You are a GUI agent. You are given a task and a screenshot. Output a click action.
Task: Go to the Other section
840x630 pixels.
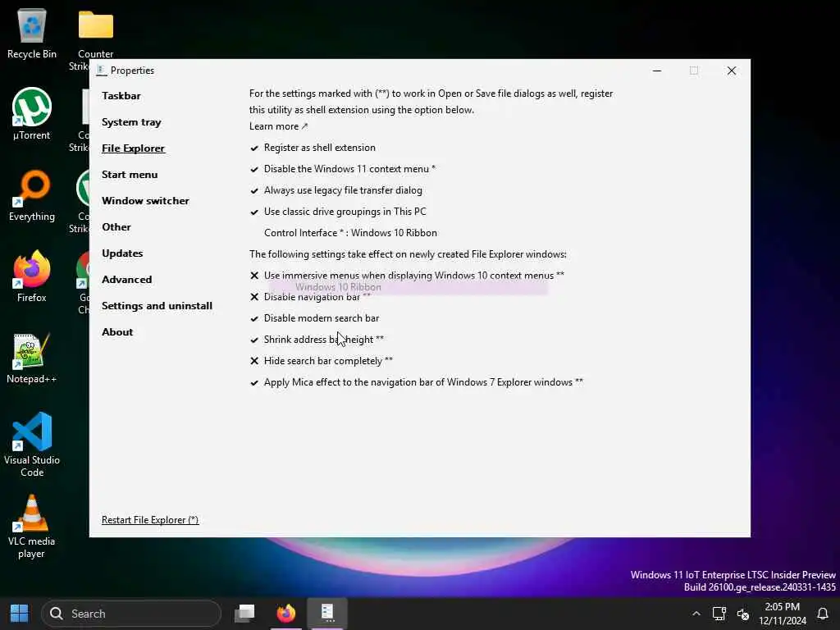point(116,227)
